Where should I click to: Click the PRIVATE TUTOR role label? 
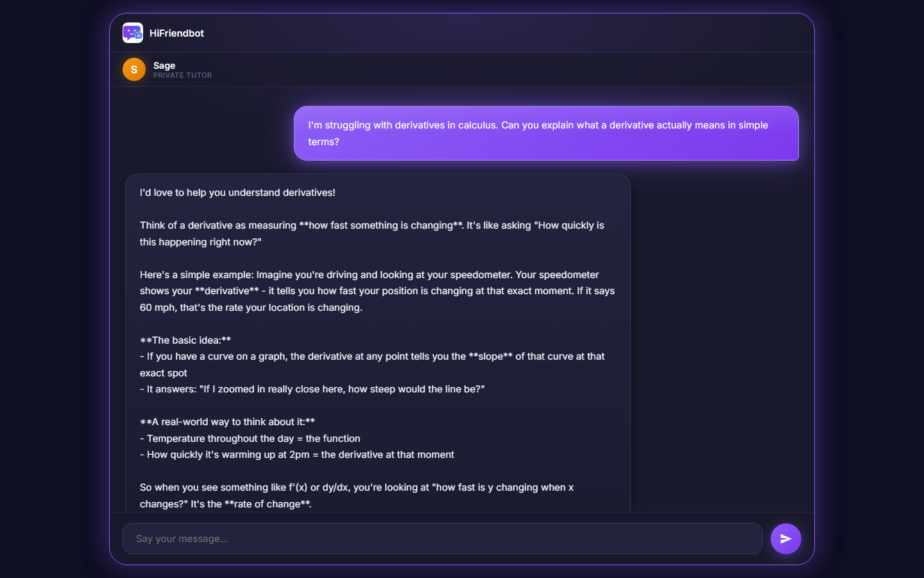pos(183,75)
